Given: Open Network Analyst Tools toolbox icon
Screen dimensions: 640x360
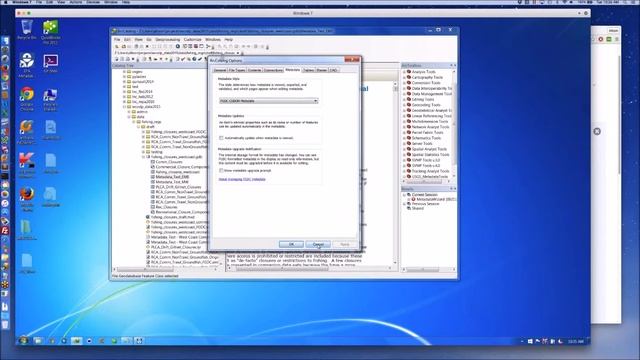Looking at the screenshot, I should 409,127.
